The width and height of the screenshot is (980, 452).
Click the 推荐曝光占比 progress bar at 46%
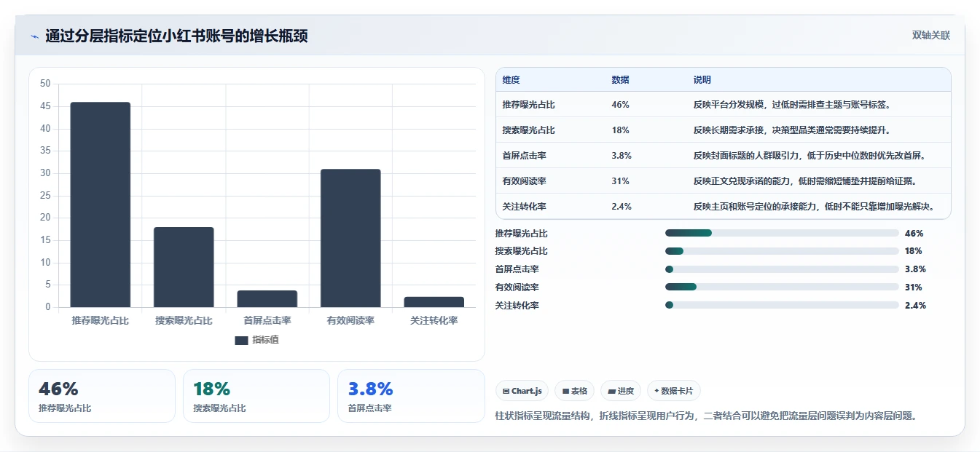(x=782, y=233)
